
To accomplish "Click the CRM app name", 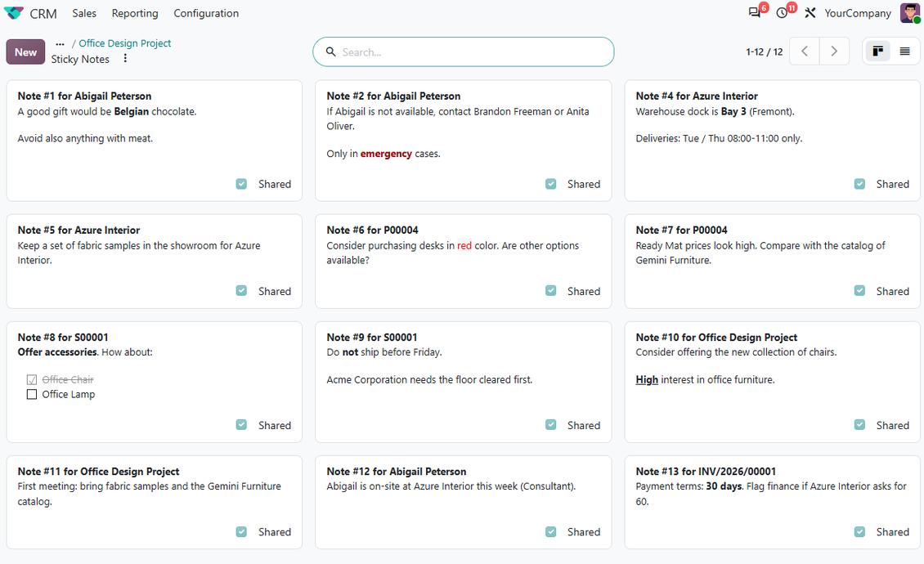I will click(43, 13).
